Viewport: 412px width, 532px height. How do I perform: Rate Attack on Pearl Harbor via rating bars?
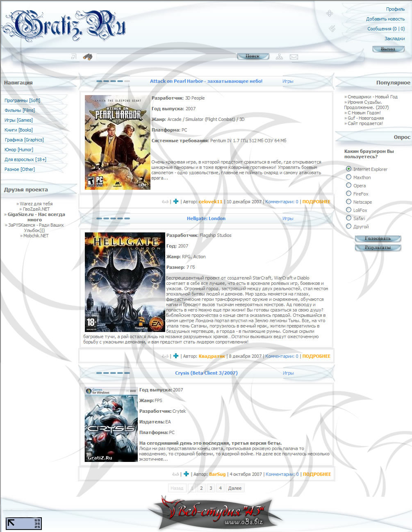click(x=113, y=81)
